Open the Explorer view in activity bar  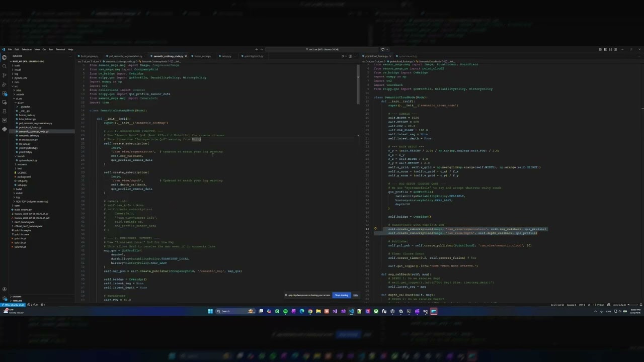pyautogui.click(x=5, y=57)
